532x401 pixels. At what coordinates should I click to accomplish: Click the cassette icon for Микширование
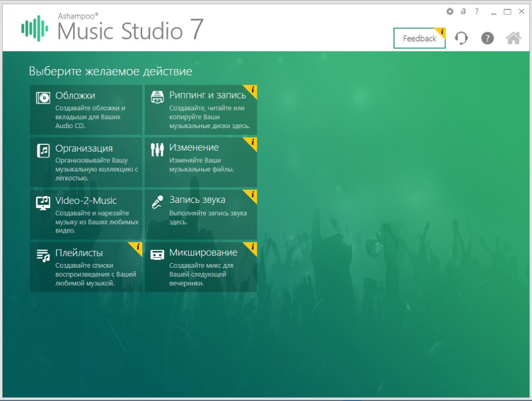[x=157, y=255]
